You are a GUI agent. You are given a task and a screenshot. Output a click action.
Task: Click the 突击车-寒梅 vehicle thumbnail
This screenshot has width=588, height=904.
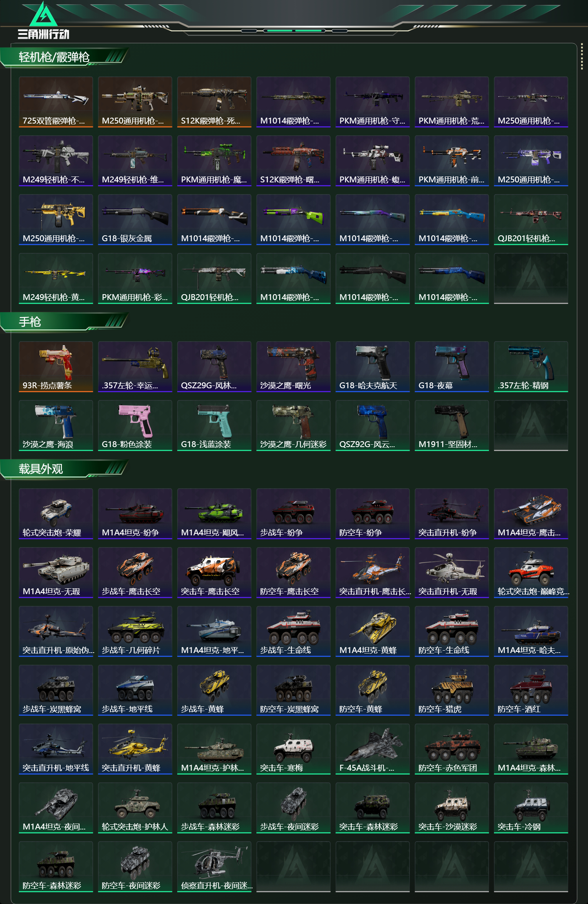[294, 749]
